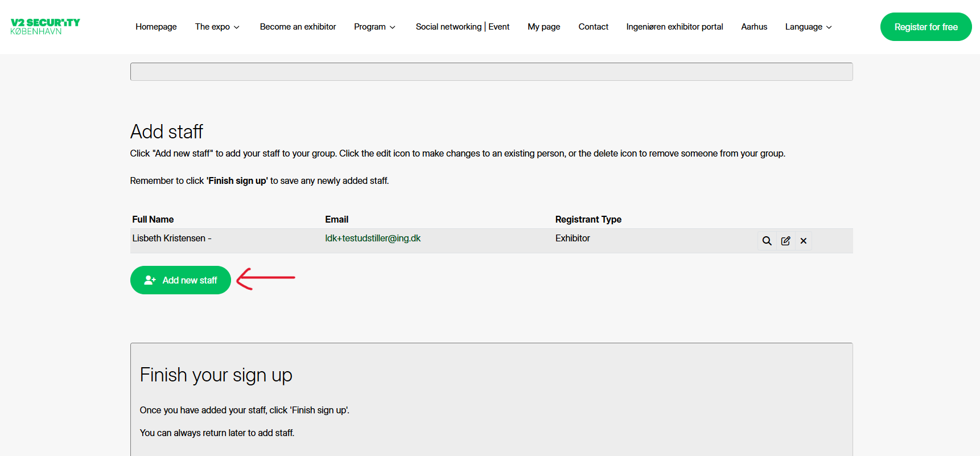Image resolution: width=980 pixels, height=456 pixels.
Task: Open Ingeniøren exhibitor portal
Action: coord(674,27)
